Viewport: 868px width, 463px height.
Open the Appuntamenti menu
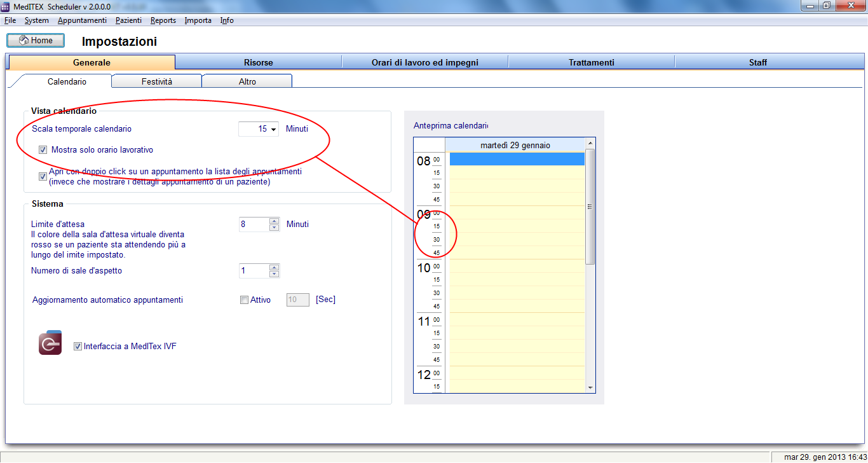(82, 20)
